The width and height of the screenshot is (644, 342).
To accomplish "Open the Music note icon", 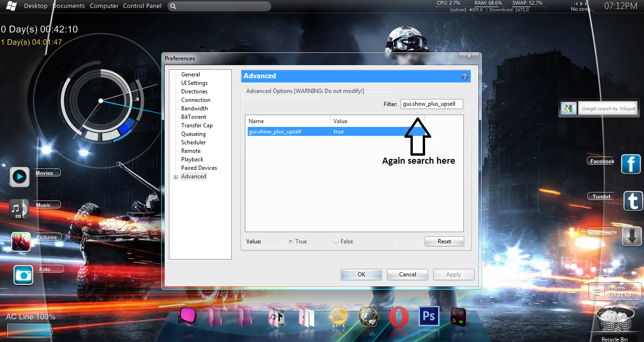I will coord(19,209).
